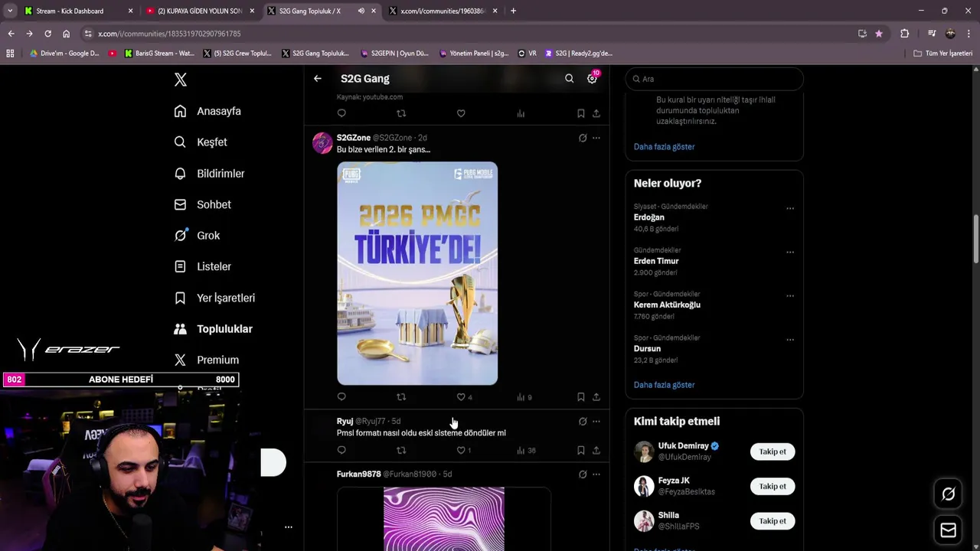980x551 pixels.
Task: Follow Ufuk Demiray with Takip et
Action: 773,452
